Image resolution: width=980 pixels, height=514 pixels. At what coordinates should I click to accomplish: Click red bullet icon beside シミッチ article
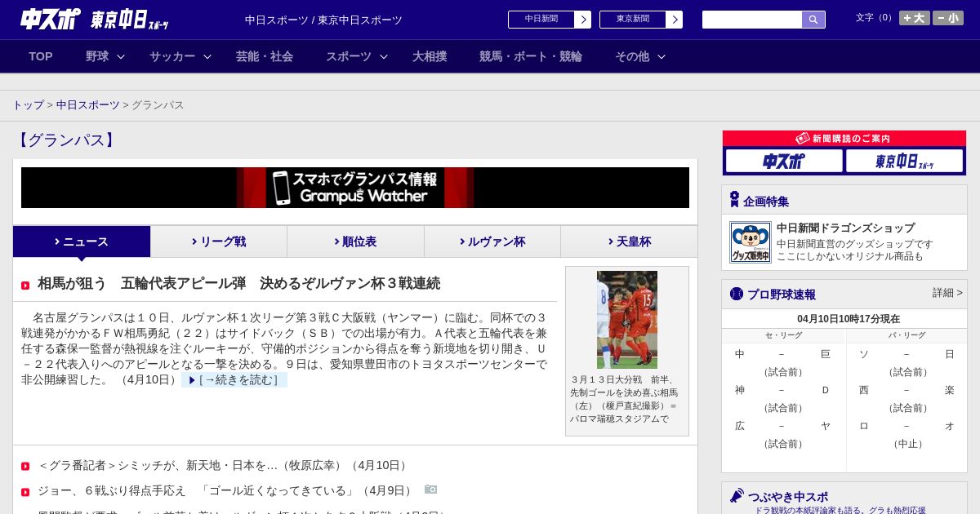(x=25, y=467)
